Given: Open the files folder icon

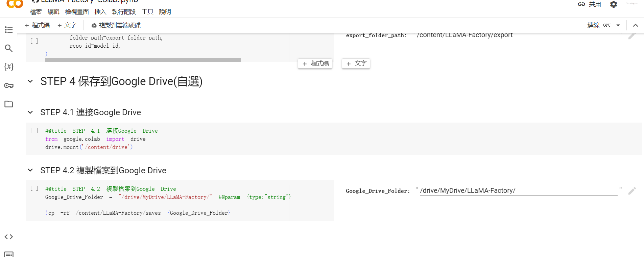Looking at the screenshot, I should pyautogui.click(x=9, y=104).
